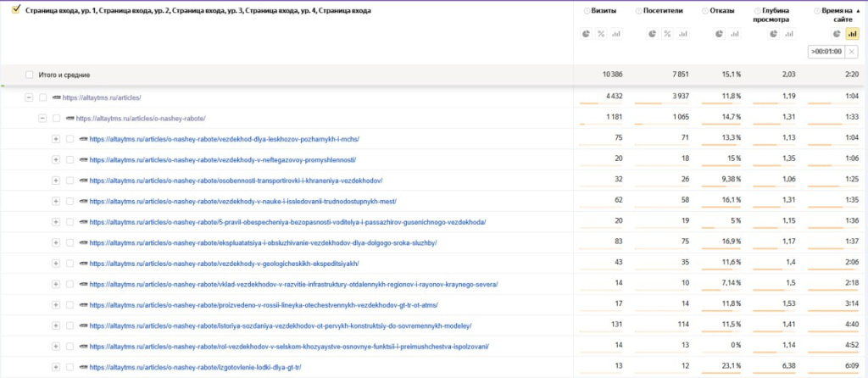
Task: Click the active bar chart icon under Время на сайте
Action: pyautogui.click(x=852, y=34)
